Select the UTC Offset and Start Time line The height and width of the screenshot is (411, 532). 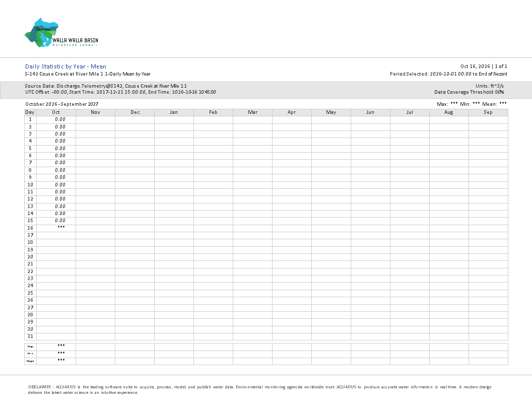120,92
